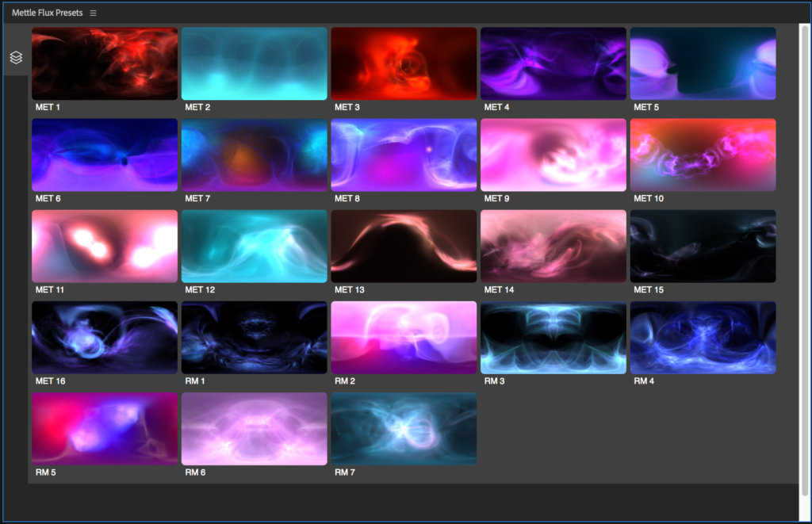Pick the RM 6 lavender preset
Viewport: 812px width, 524px height.
254,428
